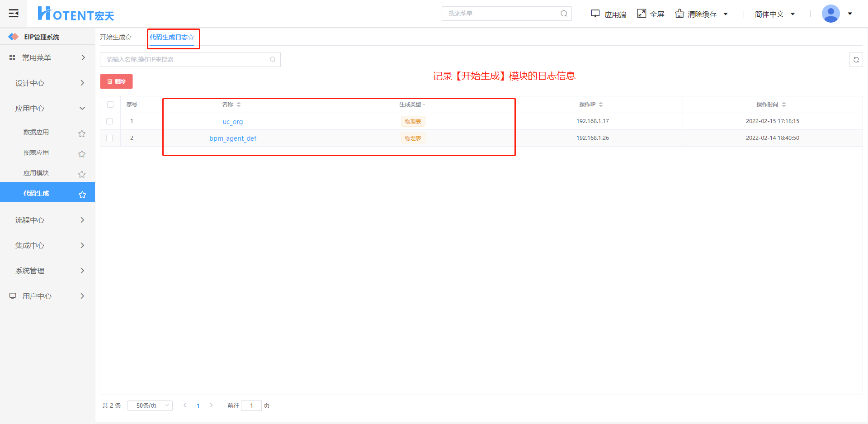Open the bpm_agent_def log link
868x424 pixels.
click(232, 138)
